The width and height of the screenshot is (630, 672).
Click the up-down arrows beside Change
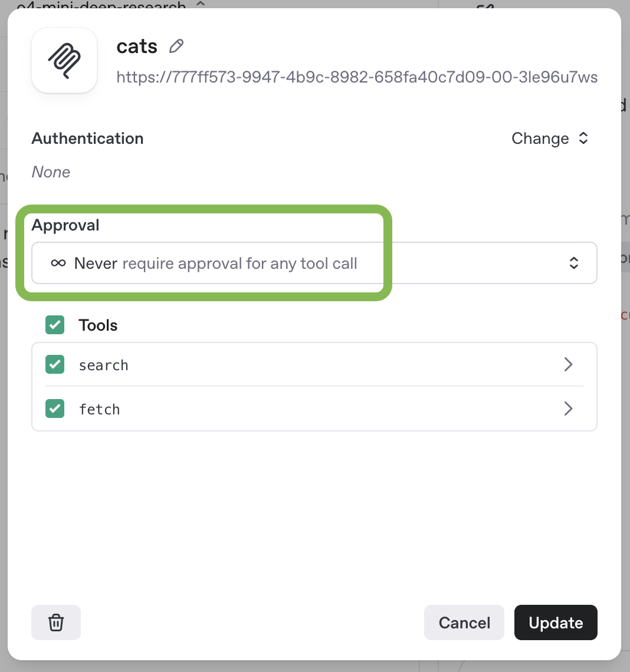click(x=583, y=139)
